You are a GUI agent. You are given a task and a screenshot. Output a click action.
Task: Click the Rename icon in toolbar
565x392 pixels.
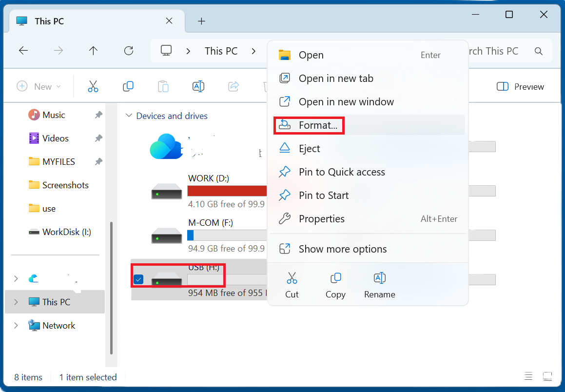(x=198, y=87)
